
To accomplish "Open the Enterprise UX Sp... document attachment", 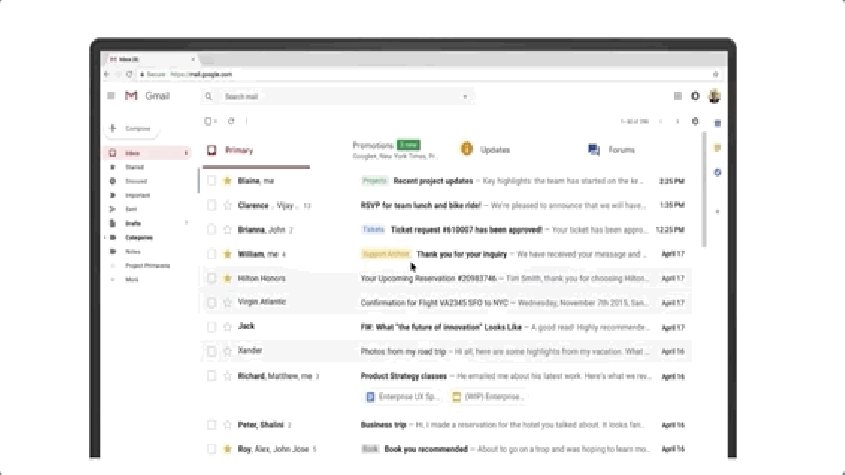I will tap(401, 397).
